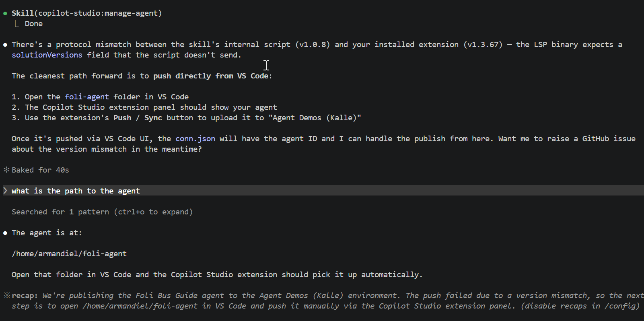
Task: Click the bold "Push / Sync" text
Action: coord(138,118)
